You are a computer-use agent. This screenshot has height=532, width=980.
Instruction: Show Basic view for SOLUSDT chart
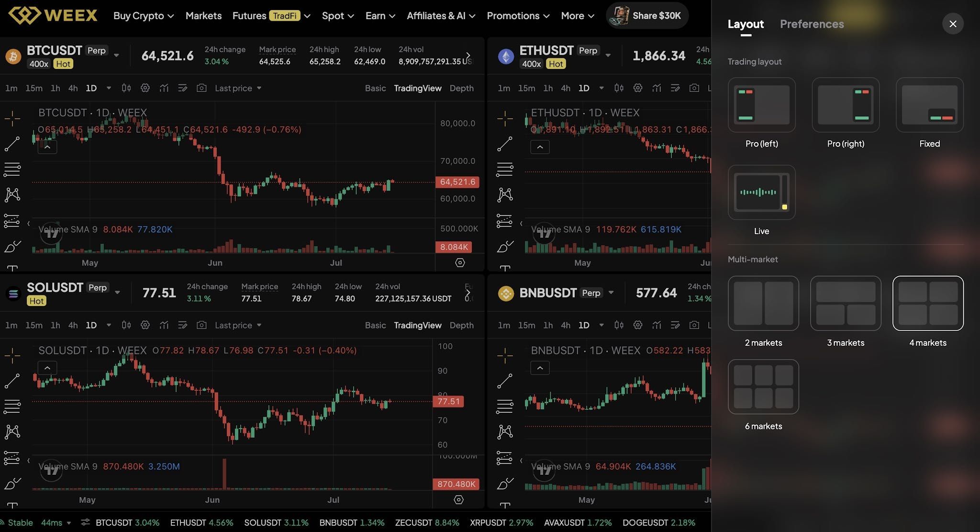point(375,325)
